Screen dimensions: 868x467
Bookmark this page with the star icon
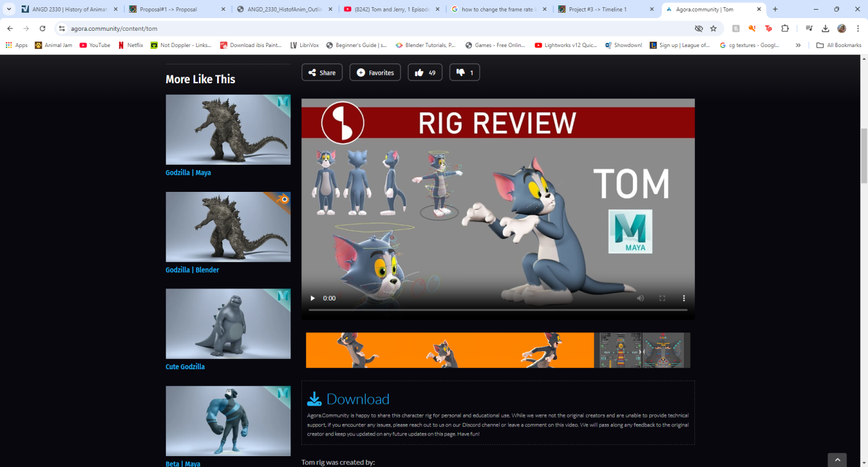coord(714,28)
